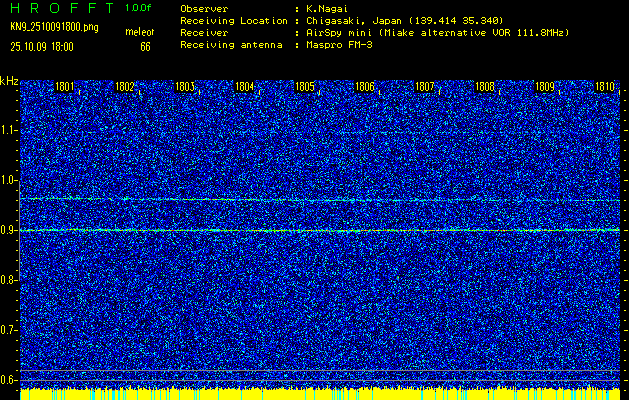Click the 1801 time marker
This screenshot has width=629, height=400.
pos(65,87)
